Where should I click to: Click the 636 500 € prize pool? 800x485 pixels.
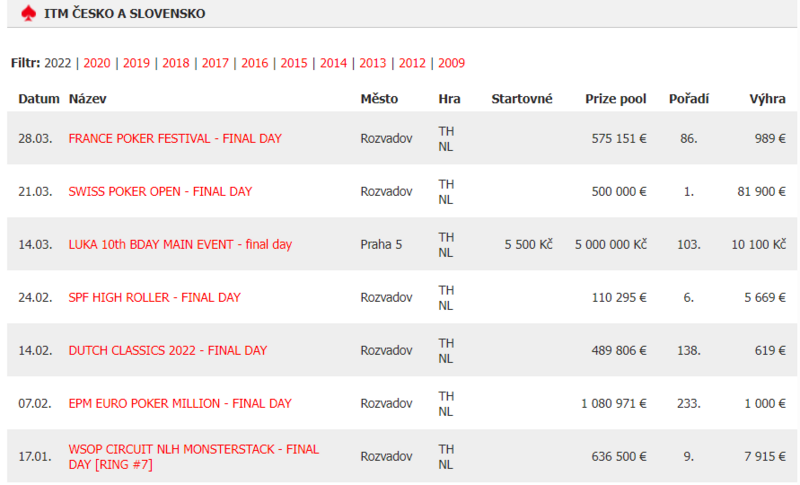tap(619, 457)
